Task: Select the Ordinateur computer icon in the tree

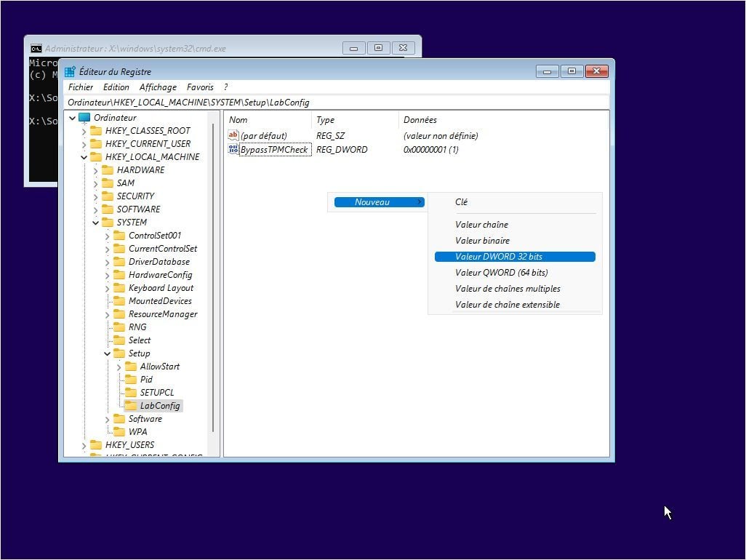Action: tap(84, 118)
